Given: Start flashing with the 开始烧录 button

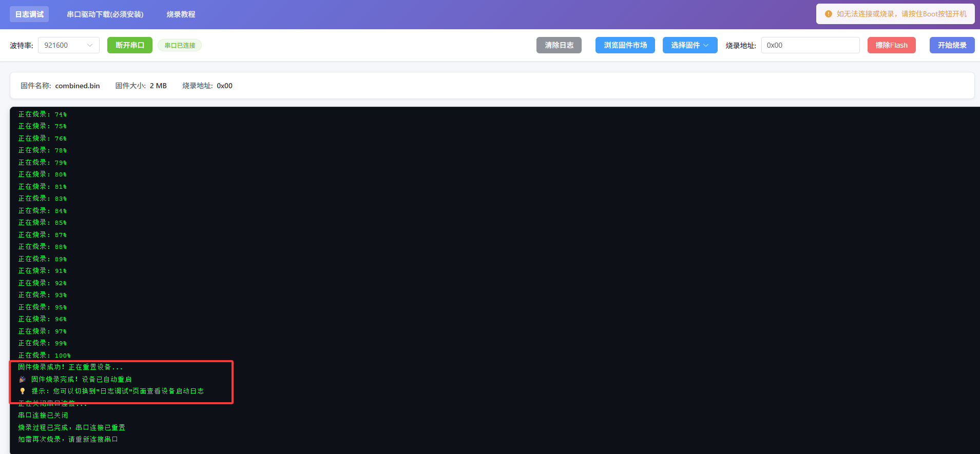Looking at the screenshot, I should [952, 45].
